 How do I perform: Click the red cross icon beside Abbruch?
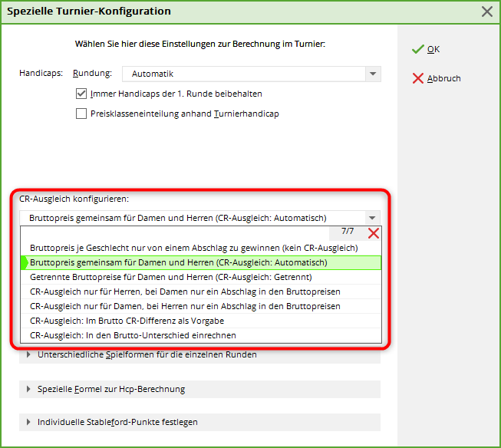[x=417, y=78]
